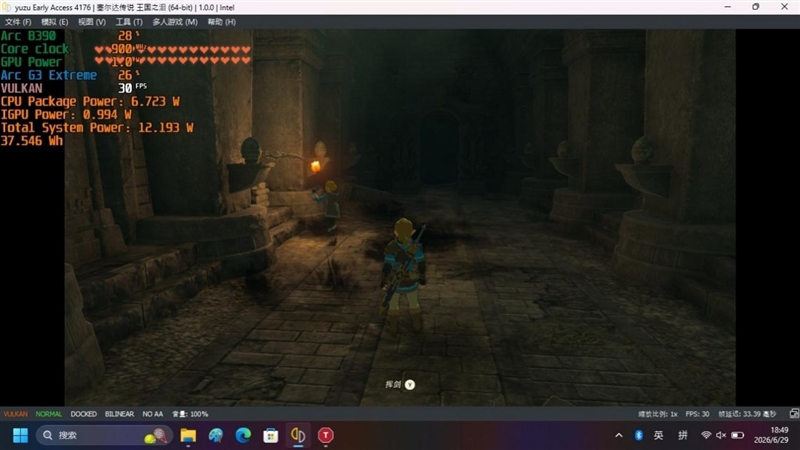Toggle the DOCKED mode status button

coord(84,414)
